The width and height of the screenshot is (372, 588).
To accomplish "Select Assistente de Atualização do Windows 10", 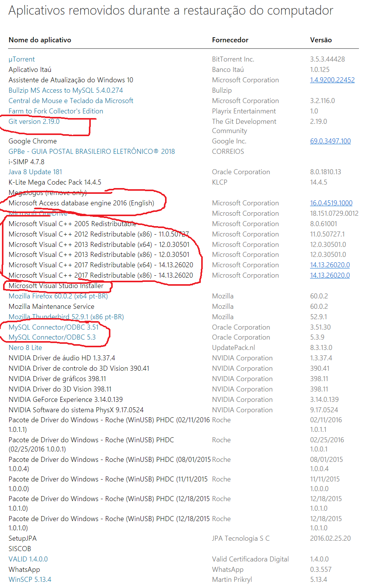I will (x=71, y=80).
